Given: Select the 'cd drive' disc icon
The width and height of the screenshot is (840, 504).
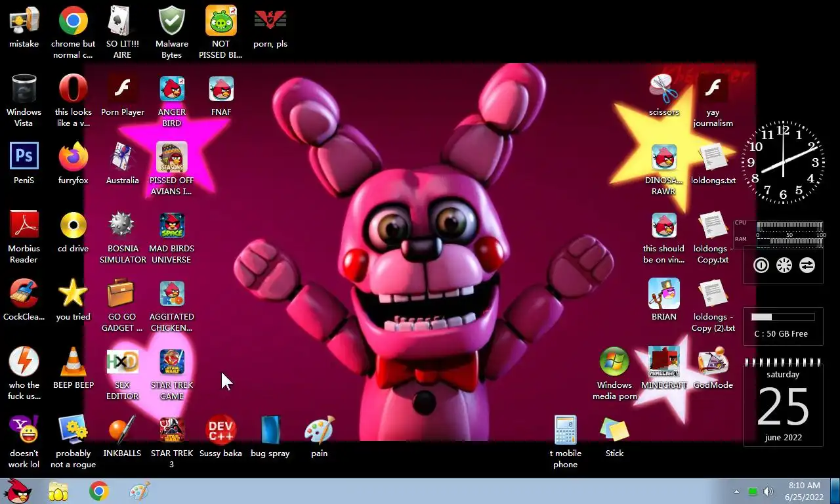Looking at the screenshot, I should (73, 225).
